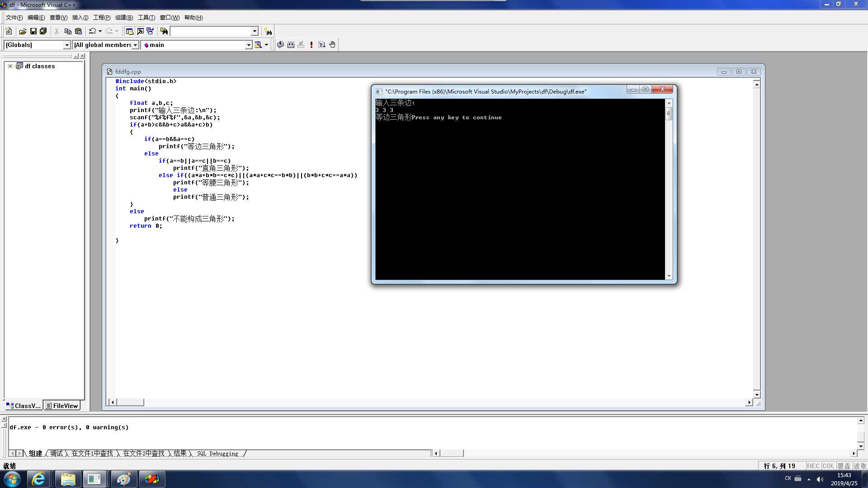Switch to the FileView tab
868x488 pixels.
coord(62,405)
